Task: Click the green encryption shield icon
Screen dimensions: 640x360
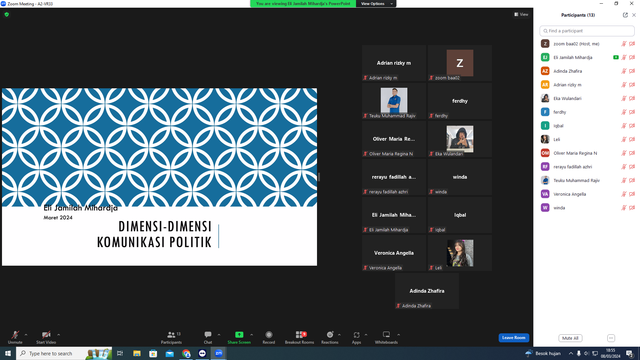Action: (x=7, y=14)
